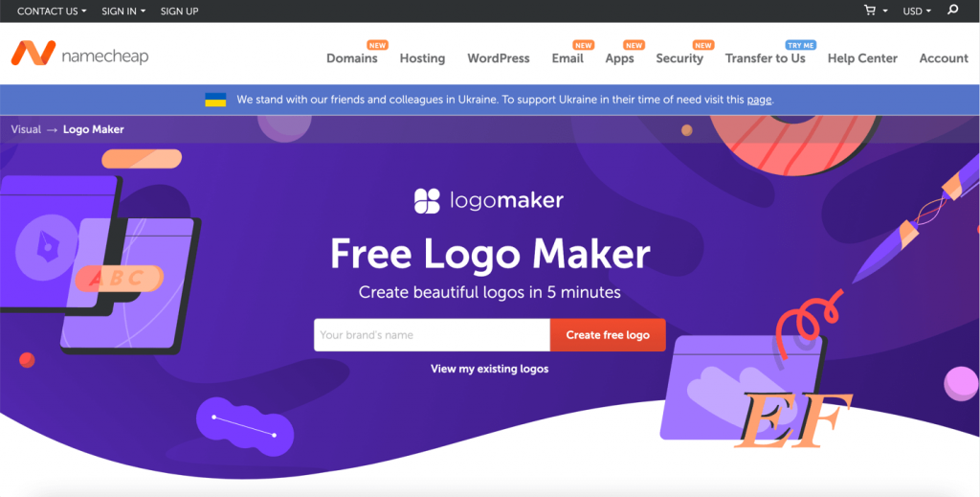The width and height of the screenshot is (980, 497).
Task: Open the shopping cart icon
Action: click(869, 10)
